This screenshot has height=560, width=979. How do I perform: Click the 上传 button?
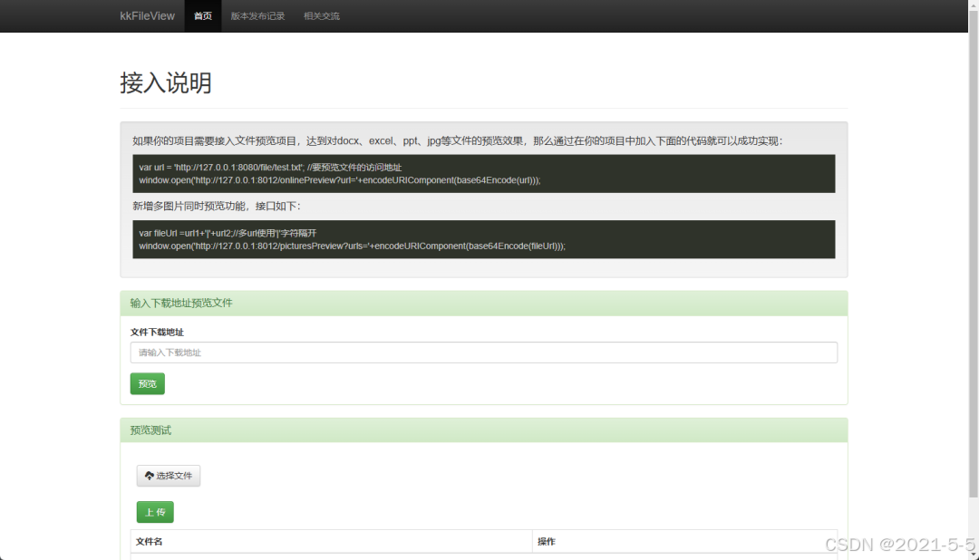(x=154, y=512)
